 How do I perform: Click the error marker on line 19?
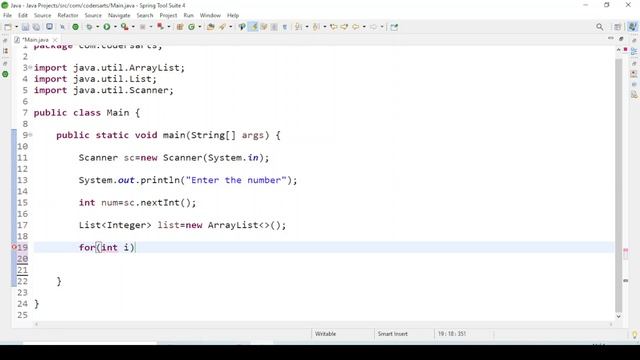(x=14, y=247)
